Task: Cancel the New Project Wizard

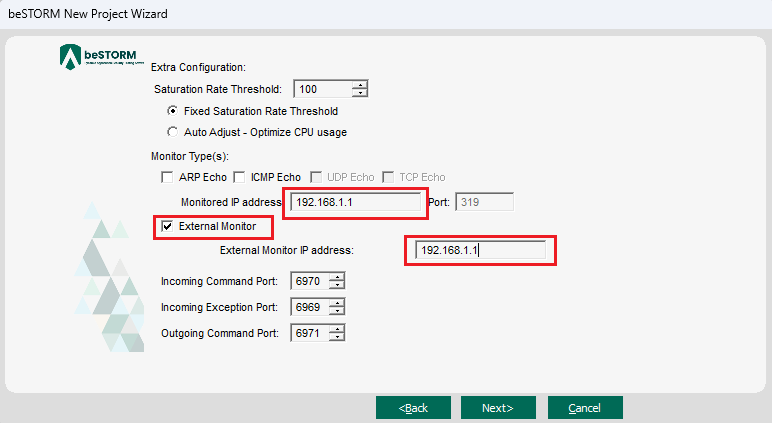Action: 585,408
